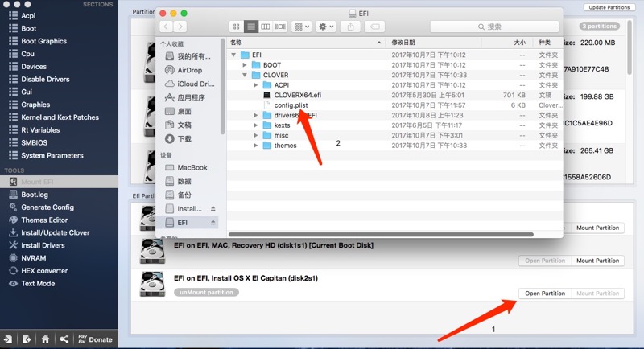644x349 pixels.
Task: Expand the ACPI folder
Action: pyautogui.click(x=255, y=85)
